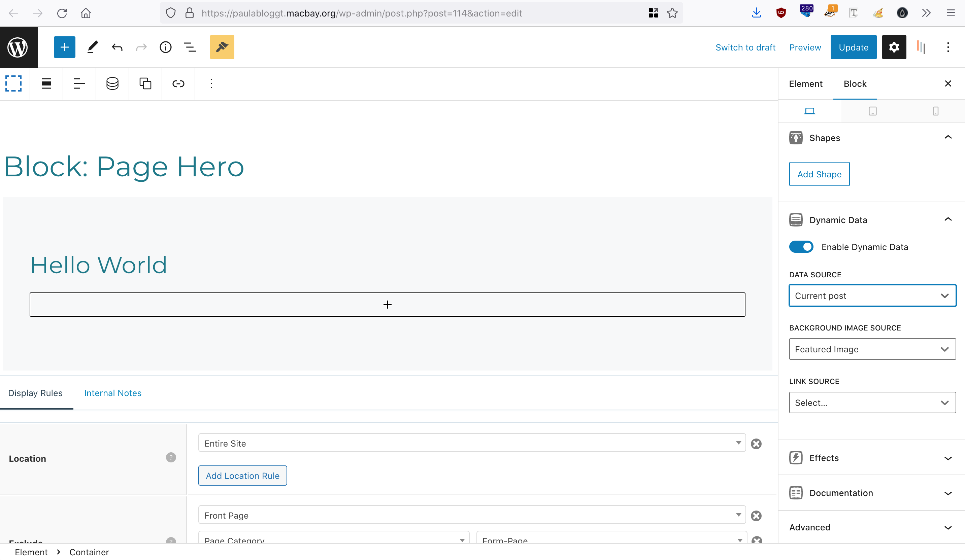Viewport: 965px width, 560px height.
Task: Click the block link chain icon
Action: (x=178, y=83)
